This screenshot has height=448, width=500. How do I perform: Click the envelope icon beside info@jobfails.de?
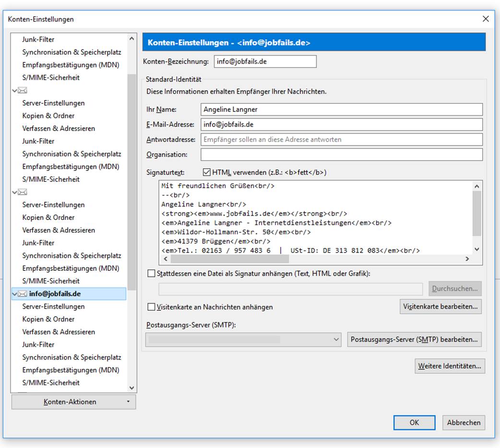[x=23, y=294]
